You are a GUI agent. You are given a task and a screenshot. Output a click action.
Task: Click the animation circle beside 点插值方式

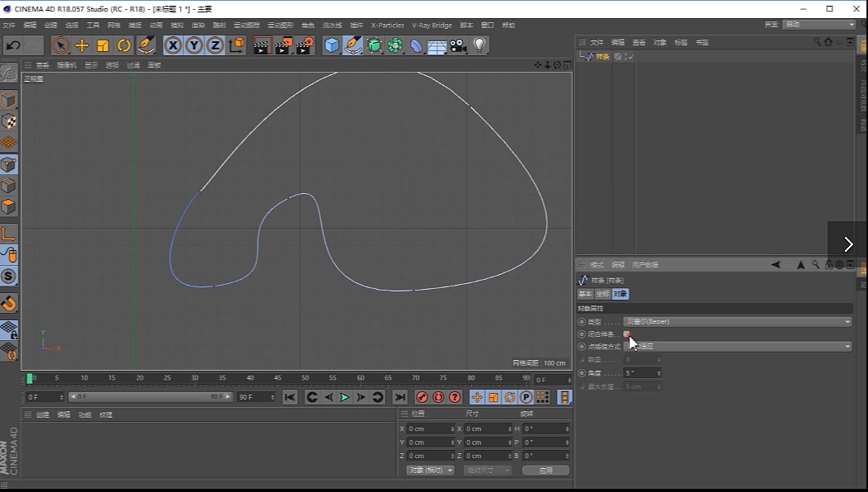click(581, 346)
